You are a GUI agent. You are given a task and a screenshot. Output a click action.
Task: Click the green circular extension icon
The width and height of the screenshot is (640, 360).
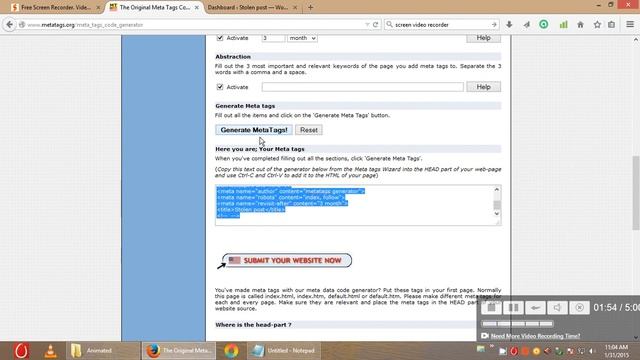pyautogui.click(x=544, y=24)
